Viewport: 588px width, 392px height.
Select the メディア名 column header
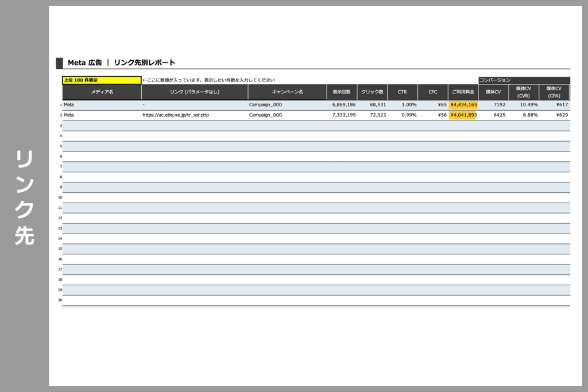102,92
